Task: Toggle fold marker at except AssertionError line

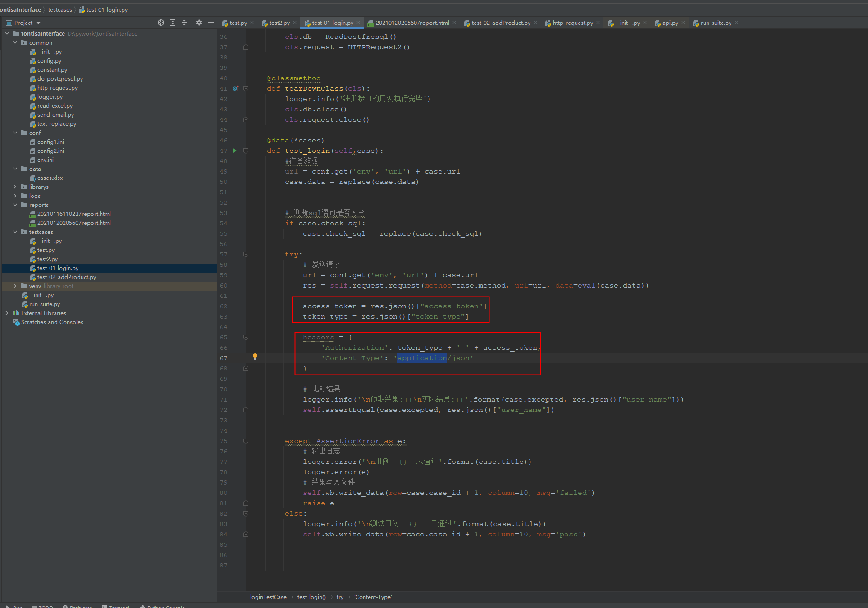Action: point(246,441)
